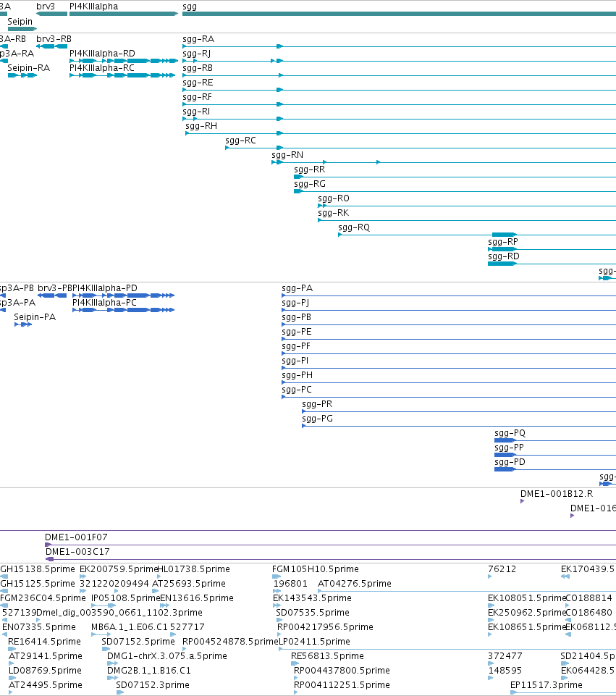The width and height of the screenshot is (616, 696).
Task: Click the RP004524878.5prime EST label
Action: tap(230, 642)
